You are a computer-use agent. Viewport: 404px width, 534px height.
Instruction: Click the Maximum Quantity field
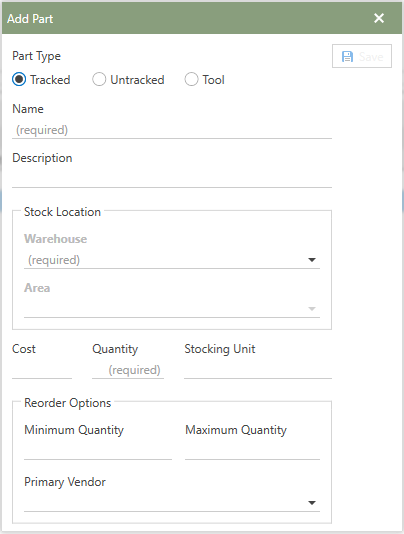pos(252,451)
